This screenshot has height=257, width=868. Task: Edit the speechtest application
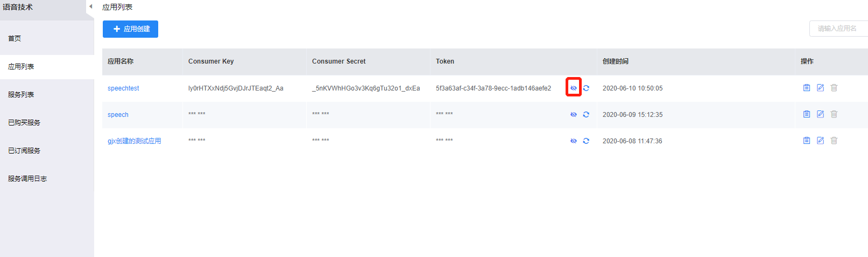(x=821, y=87)
